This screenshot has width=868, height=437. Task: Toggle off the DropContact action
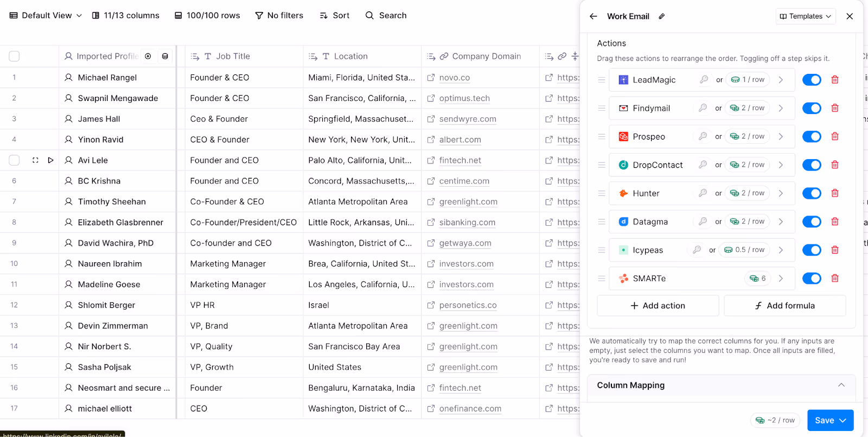click(x=812, y=164)
